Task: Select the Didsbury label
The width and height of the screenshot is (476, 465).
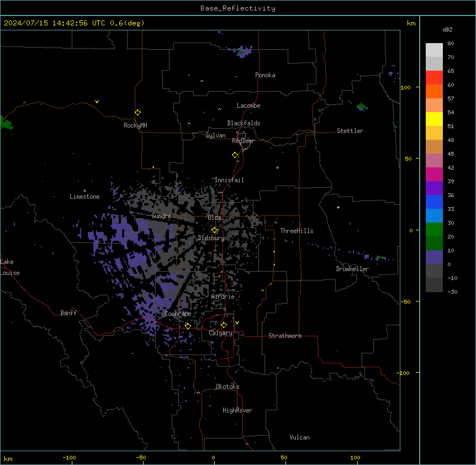Action: pyautogui.click(x=211, y=238)
